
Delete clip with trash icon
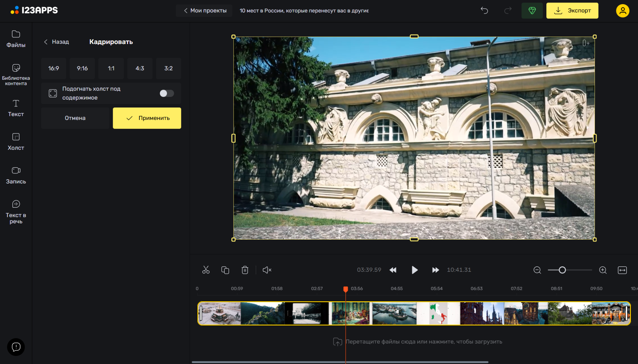pos(245,270)
